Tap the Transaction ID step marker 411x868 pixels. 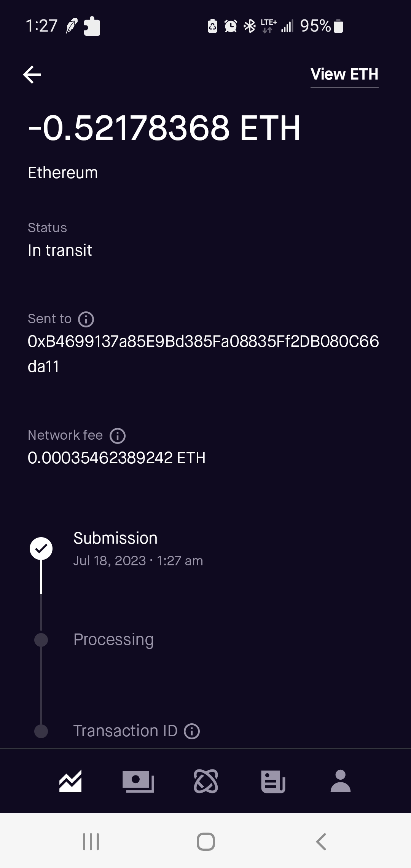[41, 731]
